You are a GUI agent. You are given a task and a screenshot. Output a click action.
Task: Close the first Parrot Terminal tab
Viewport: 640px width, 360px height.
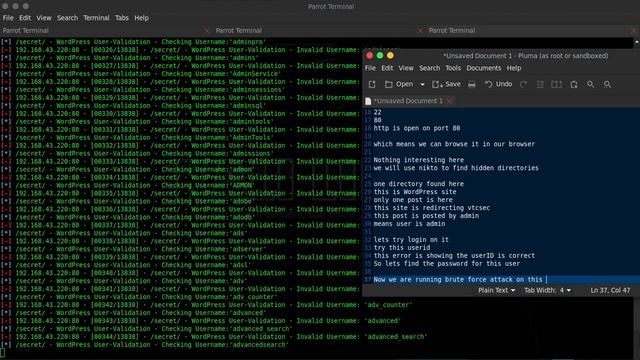pyautogui.click(x=207, y=31)
